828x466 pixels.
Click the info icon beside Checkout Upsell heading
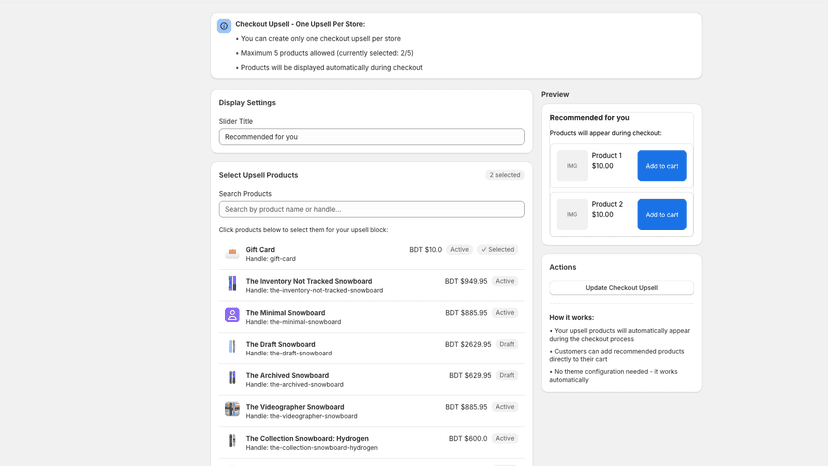(224, 25)
